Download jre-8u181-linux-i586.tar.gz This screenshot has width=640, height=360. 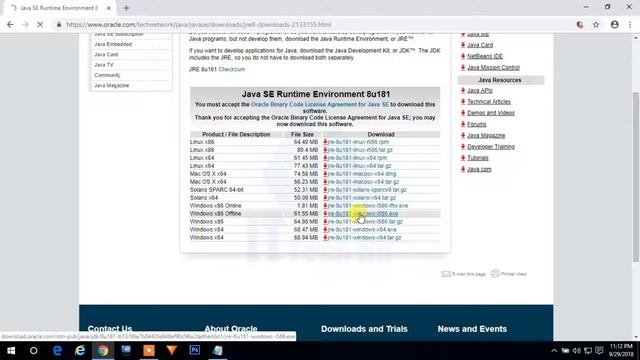pos(360,150)
